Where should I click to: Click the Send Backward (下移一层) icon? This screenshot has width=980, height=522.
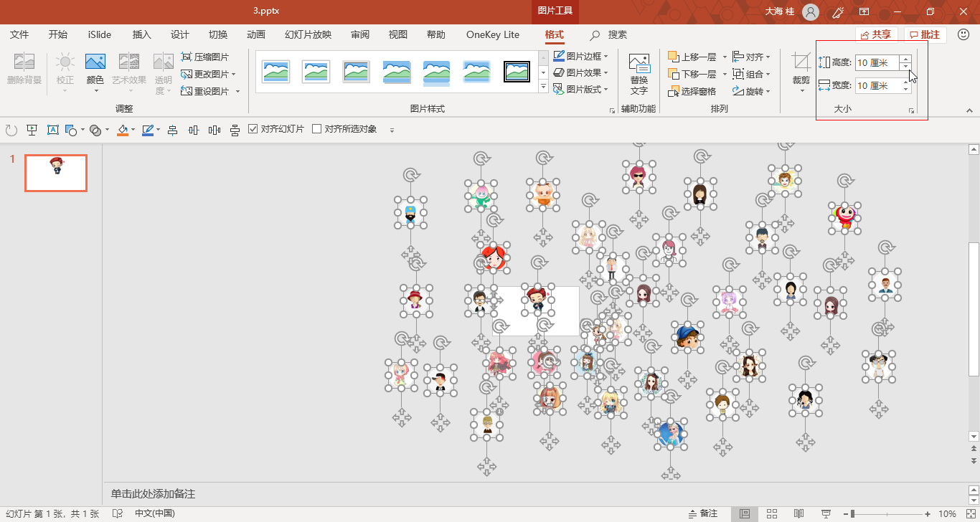(674, 74)
